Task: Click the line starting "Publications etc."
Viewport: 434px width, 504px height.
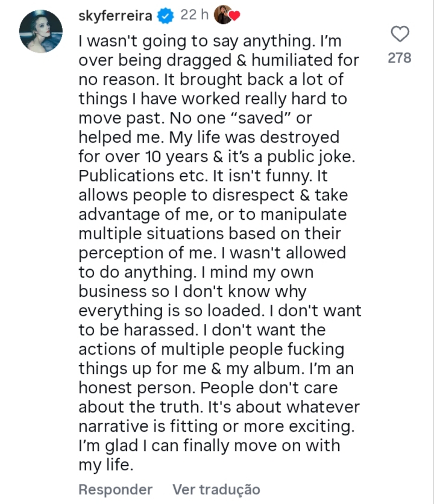Action: [x=203, y=176]
